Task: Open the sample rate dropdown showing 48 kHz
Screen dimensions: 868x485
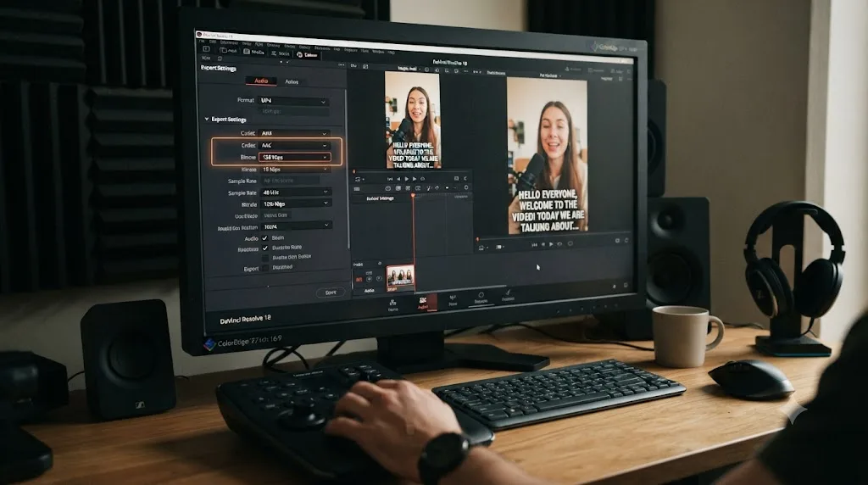Action: point(295,192)
